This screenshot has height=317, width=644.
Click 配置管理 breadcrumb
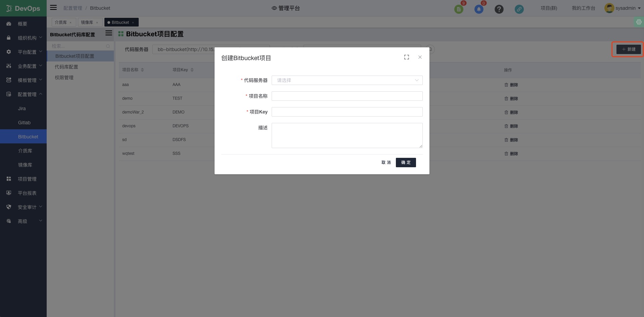pyautogui.click(x=73, y=8)
